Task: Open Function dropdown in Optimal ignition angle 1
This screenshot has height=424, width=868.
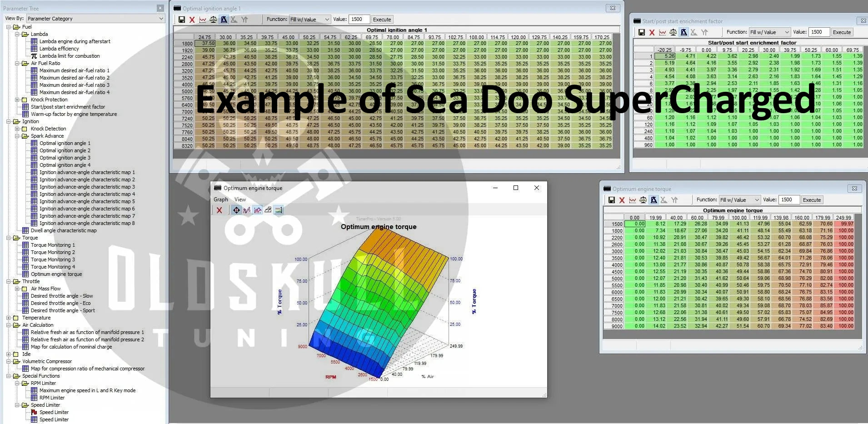Action: (309, 20)
